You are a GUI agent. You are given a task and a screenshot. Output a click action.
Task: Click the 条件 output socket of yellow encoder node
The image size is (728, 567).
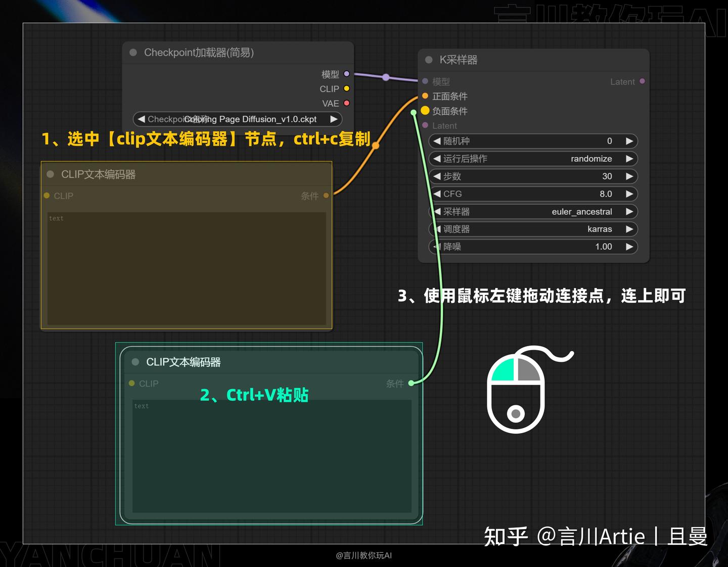coord(326,196)
